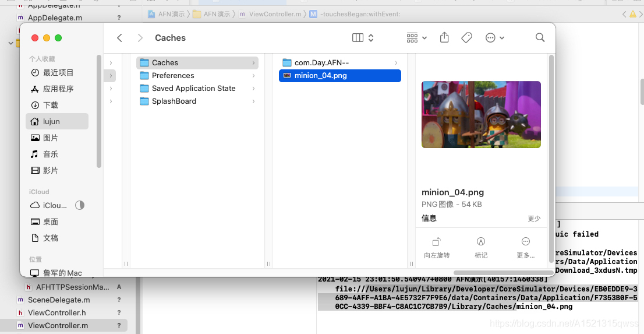Click the Finder Share icon

(x=444, y=38)
